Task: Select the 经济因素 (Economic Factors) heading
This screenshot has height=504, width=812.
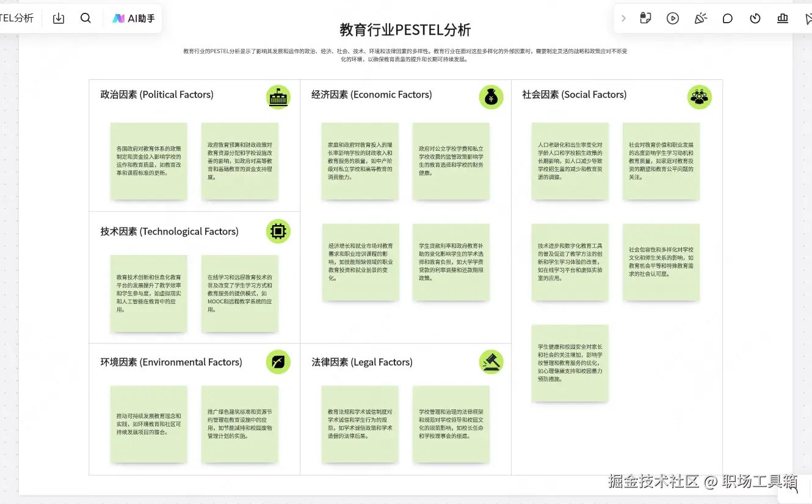Action: coord(372,95)
